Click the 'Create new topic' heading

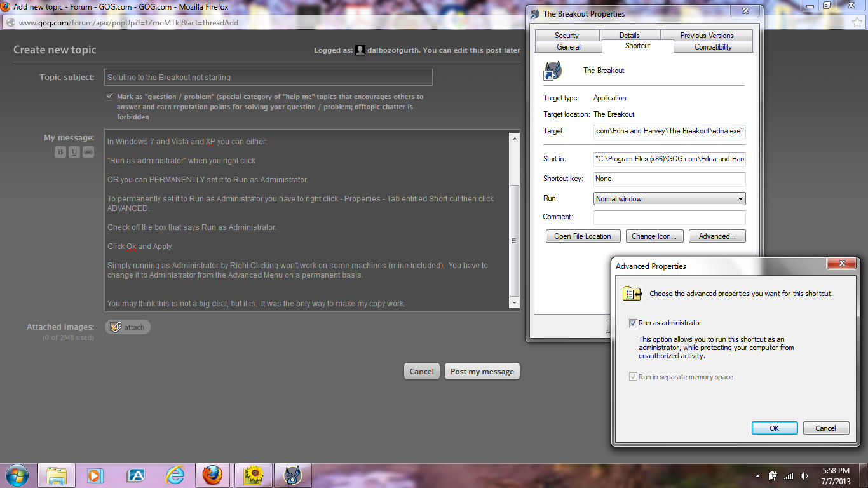(55, 50)
